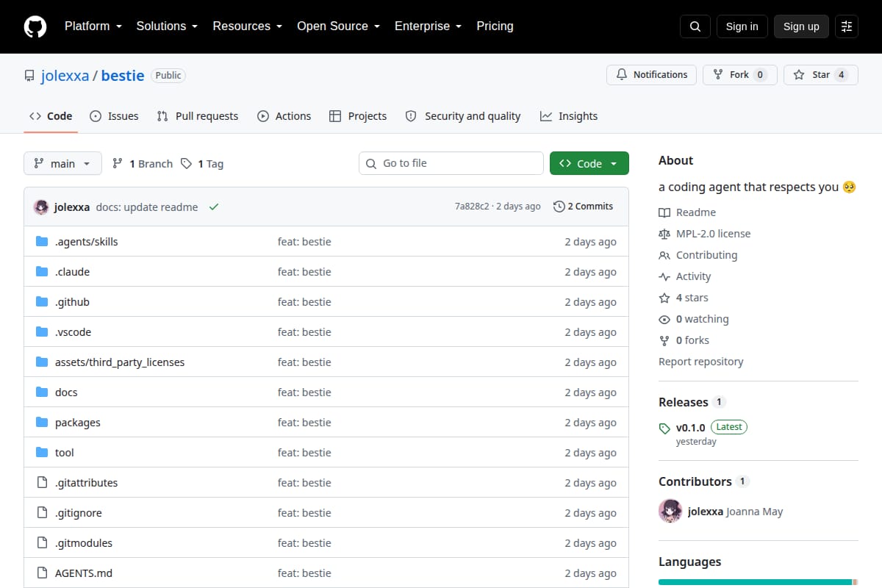
Task: Click the .vscode folder icon
Action: click(x=42, y=332)
